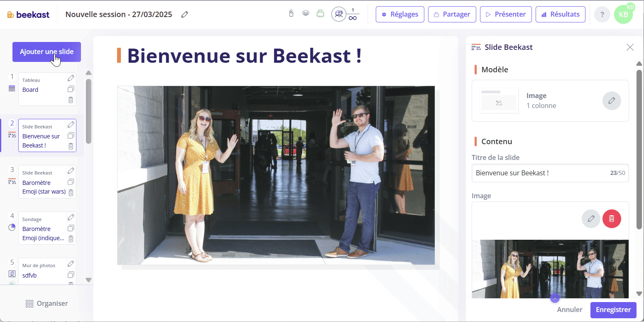Duplicate slide 3 Baromètre Emoji (star wars)
The image size is (644, 322).
pos(71,182)
